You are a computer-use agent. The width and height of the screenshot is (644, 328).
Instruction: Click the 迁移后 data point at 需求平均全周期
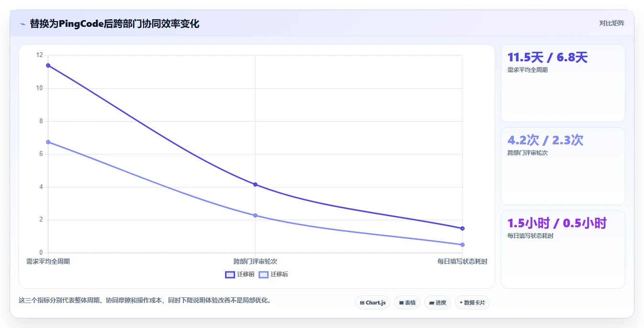48,142
